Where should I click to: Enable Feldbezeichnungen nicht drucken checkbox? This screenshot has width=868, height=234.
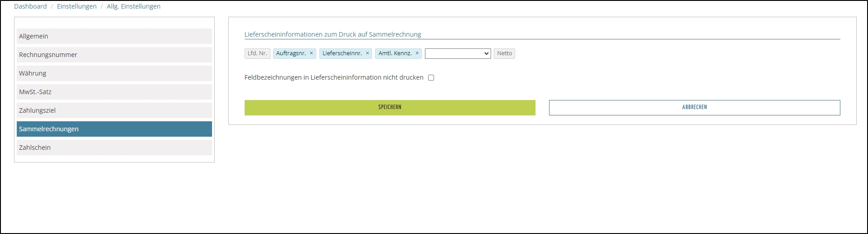pyautogui.click(x=431, y=78)
